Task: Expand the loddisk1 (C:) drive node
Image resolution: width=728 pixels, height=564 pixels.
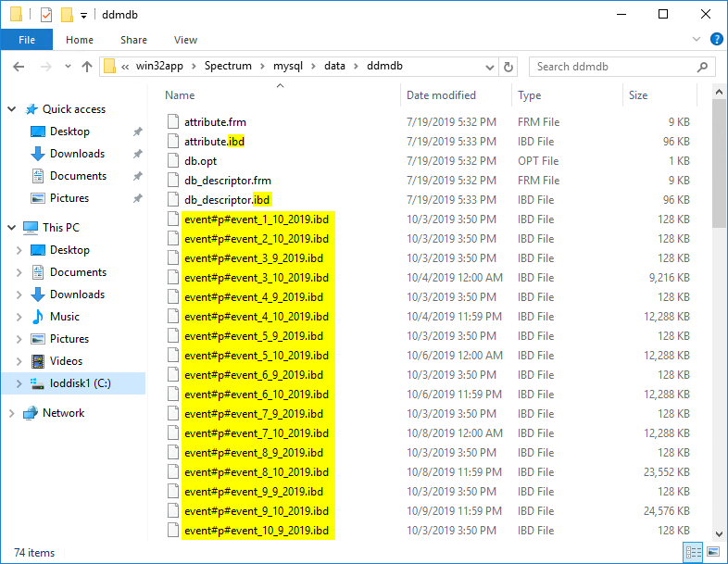Action: pos(19,383)
